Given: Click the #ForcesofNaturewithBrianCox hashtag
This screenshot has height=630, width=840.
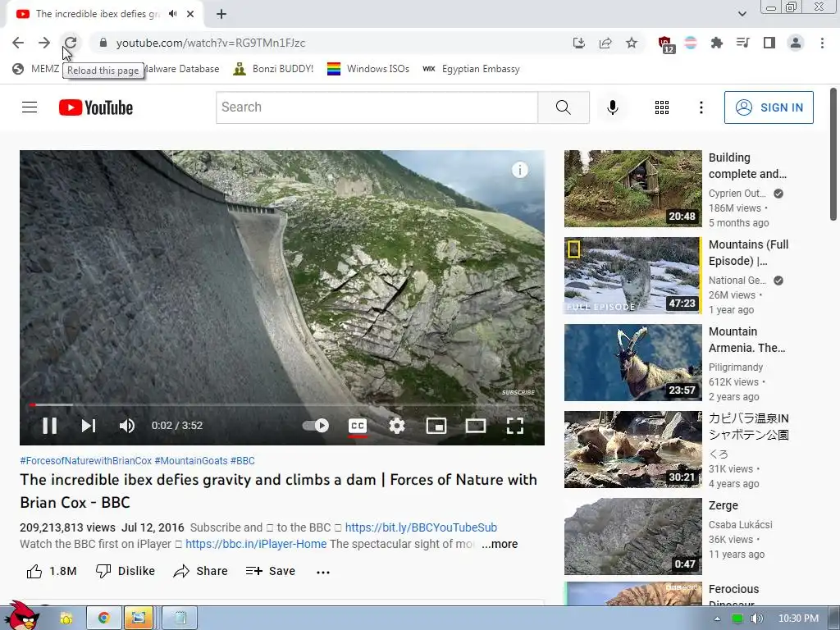Looking at the screenshot, I should [x=85, y=461].
